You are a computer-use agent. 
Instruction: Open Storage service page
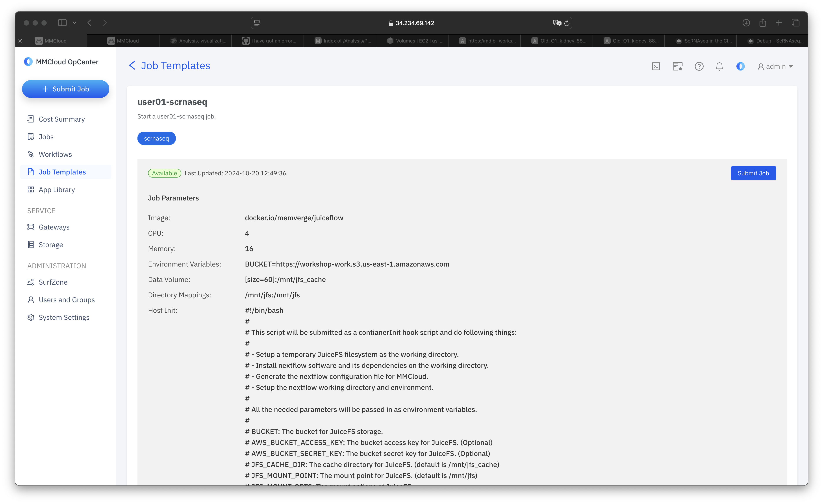point(50,245)
